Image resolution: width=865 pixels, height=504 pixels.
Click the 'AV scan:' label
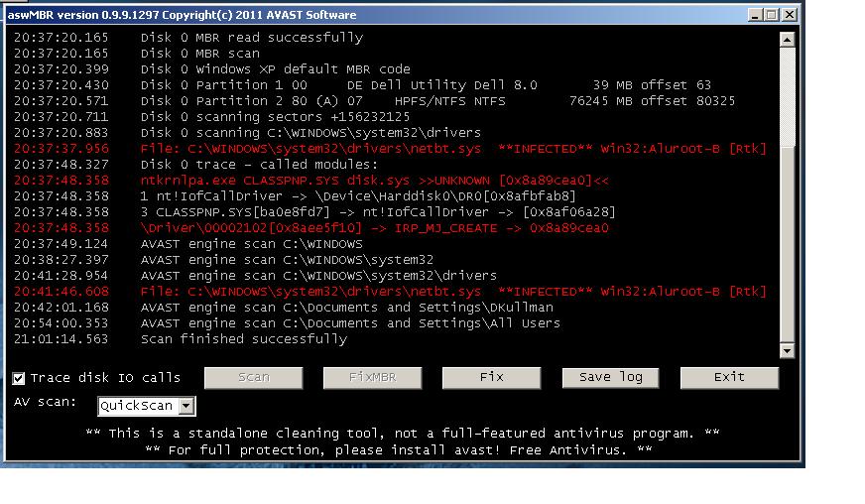point(46,402)
